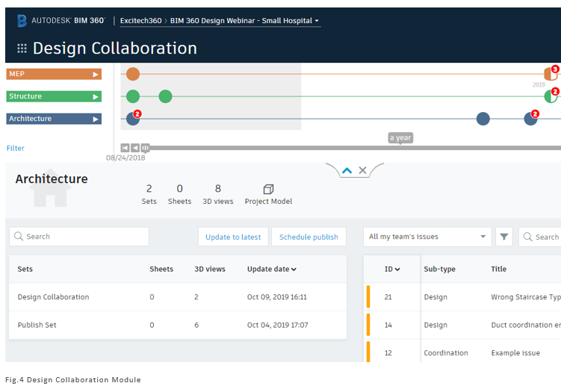Open the project selector dropdown
The height and width of the screenshot is (392, 561).
coord(317,21)
